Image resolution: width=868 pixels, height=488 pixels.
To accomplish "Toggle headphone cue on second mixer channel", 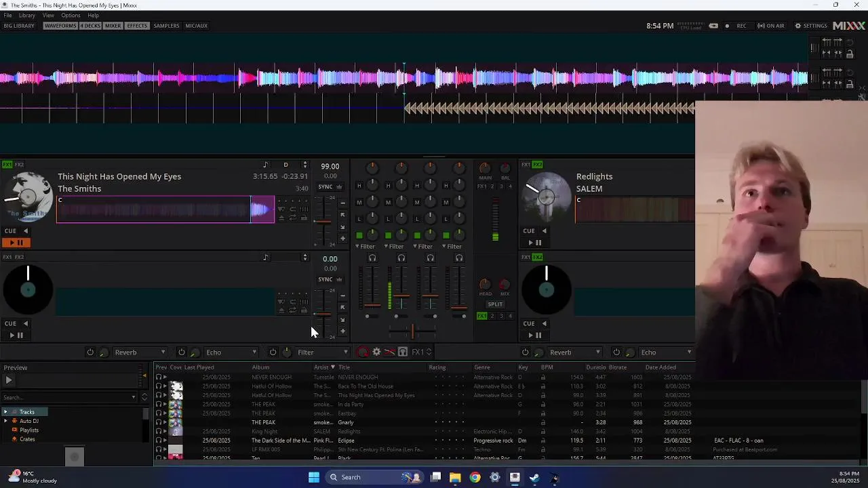I will tap(401, 258).
